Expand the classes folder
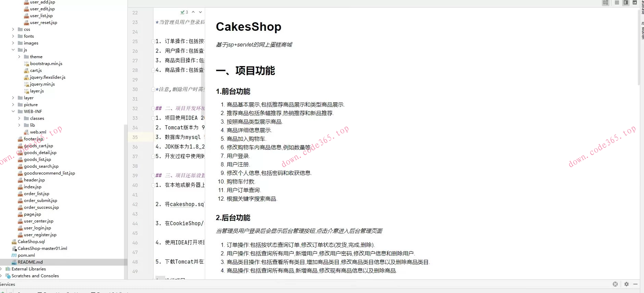The image size is (644, 293). [19, 118]
